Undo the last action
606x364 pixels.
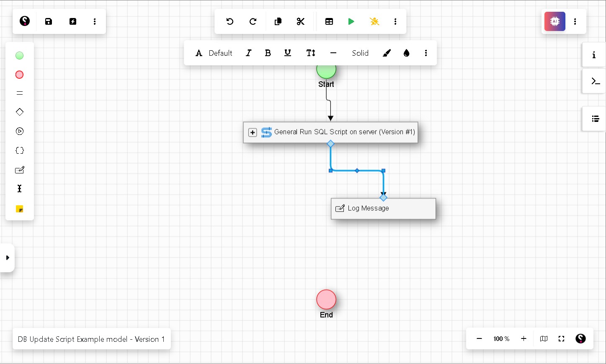(x=230, y=21)
